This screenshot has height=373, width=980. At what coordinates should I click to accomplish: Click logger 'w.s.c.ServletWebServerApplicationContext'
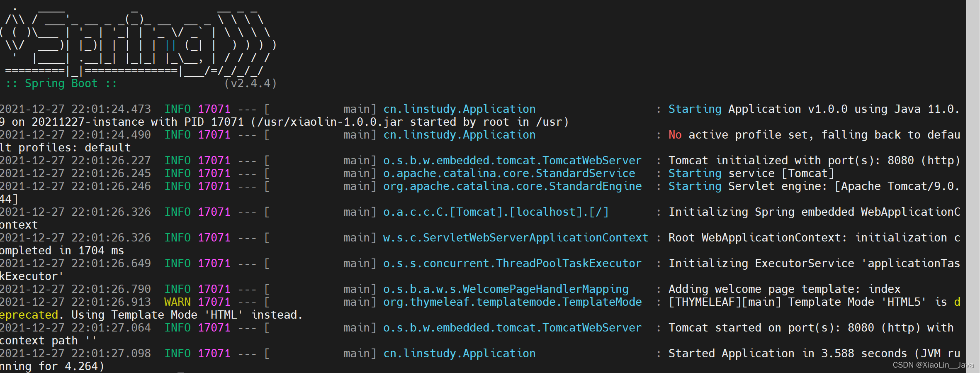[516, 238]
